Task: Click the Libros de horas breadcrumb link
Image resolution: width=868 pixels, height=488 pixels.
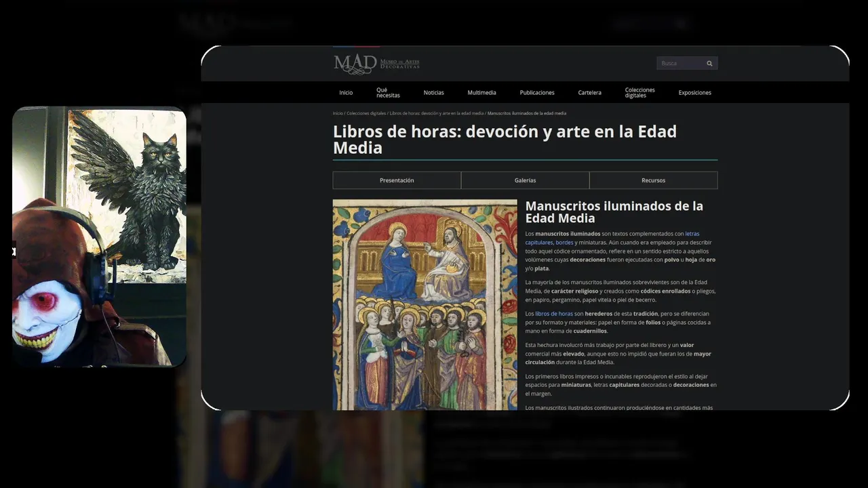Action: [x=437, y=113]
